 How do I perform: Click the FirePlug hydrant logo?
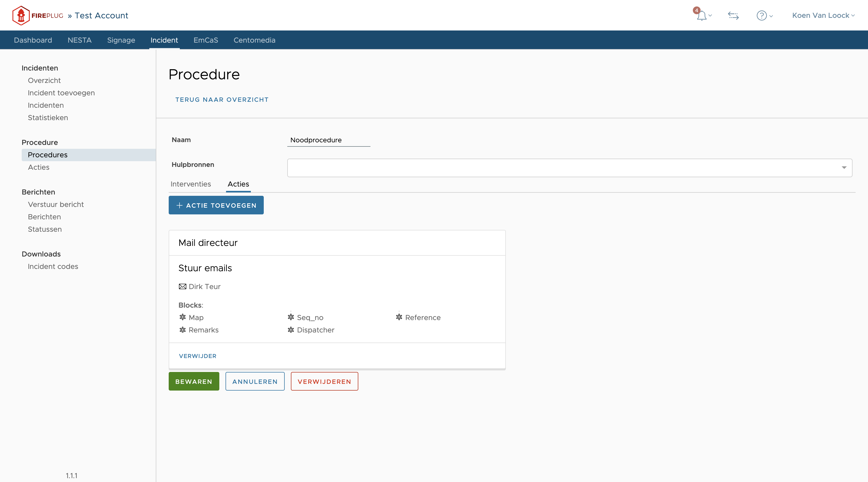(x=21, y=15)
